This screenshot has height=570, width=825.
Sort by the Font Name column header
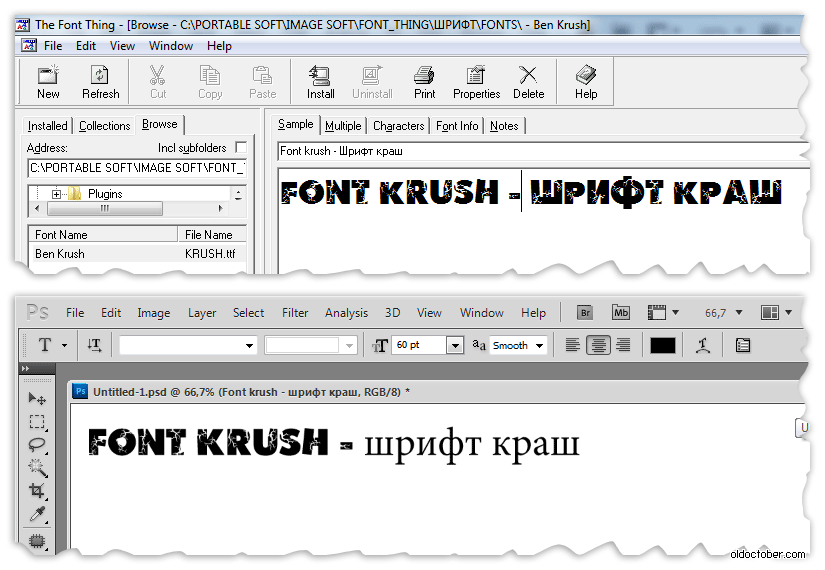click(x=103, y=235)
